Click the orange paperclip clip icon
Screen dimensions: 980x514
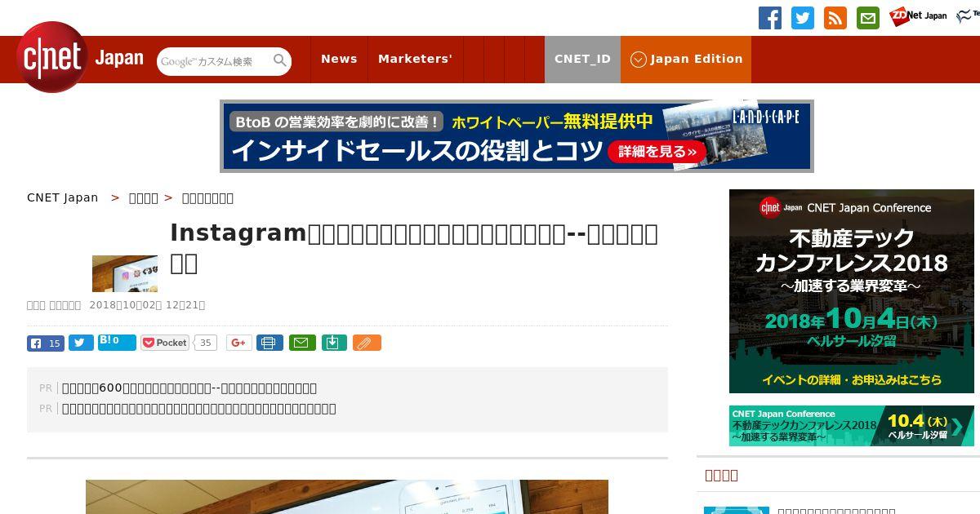[367, 343]
